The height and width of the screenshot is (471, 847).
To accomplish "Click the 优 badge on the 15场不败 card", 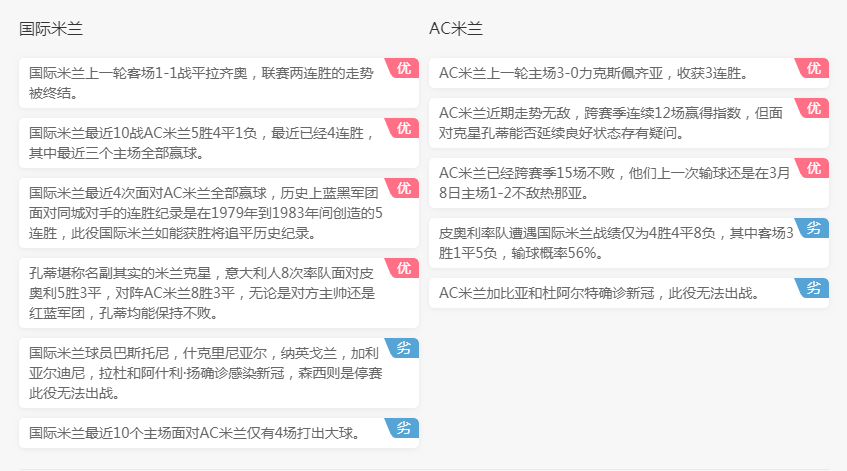I will click(813, 168).
